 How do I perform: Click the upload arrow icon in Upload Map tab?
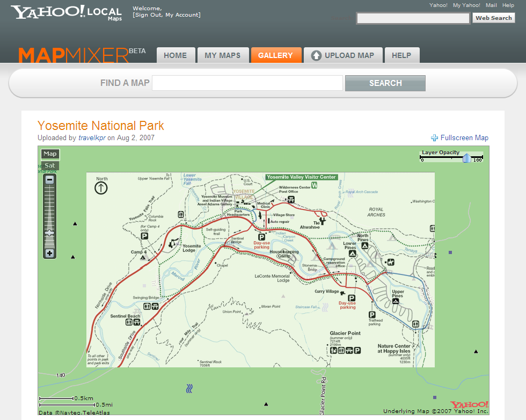[316, 55]
